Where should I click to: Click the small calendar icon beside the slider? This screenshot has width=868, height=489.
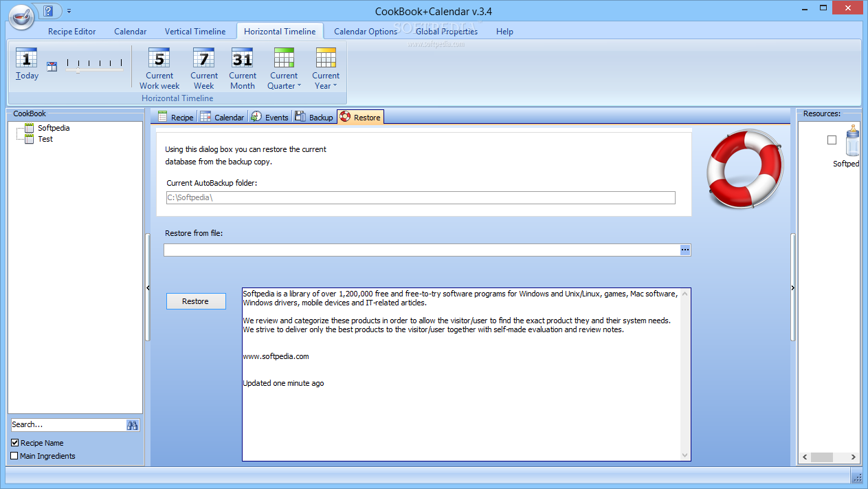52,67
